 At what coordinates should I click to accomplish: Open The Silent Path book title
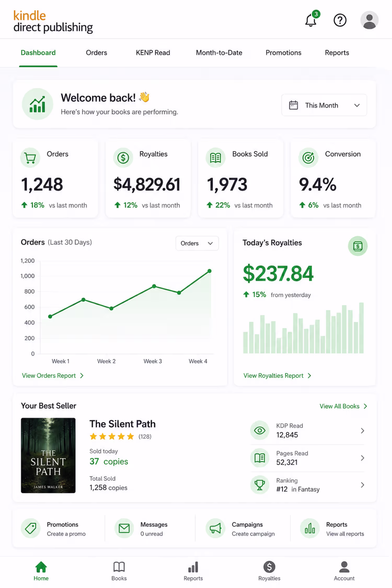123,424
